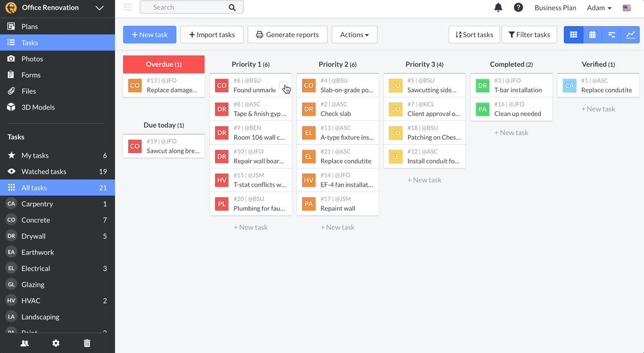Open the team members icon in sidebar footer
Screen dimensions: 644x353
coord(25,343)
